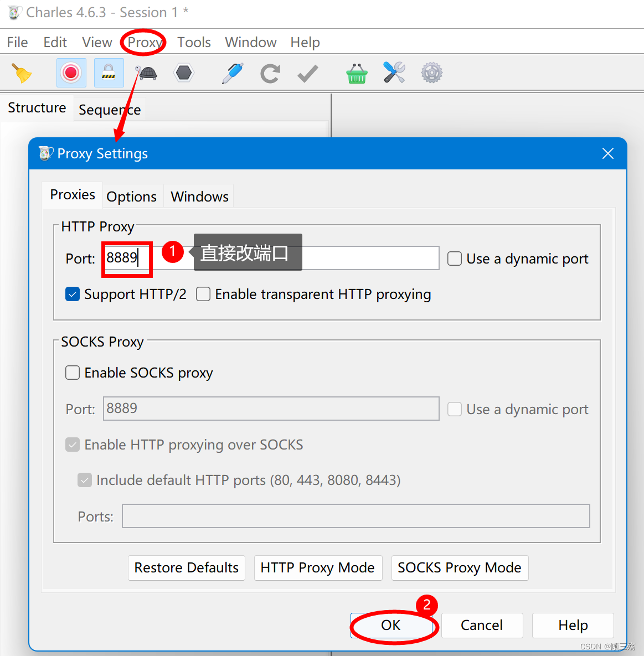Image resolution: width=644 pixels, height=656 pixels.
Task: Select the Options tab
Action: 131,197
